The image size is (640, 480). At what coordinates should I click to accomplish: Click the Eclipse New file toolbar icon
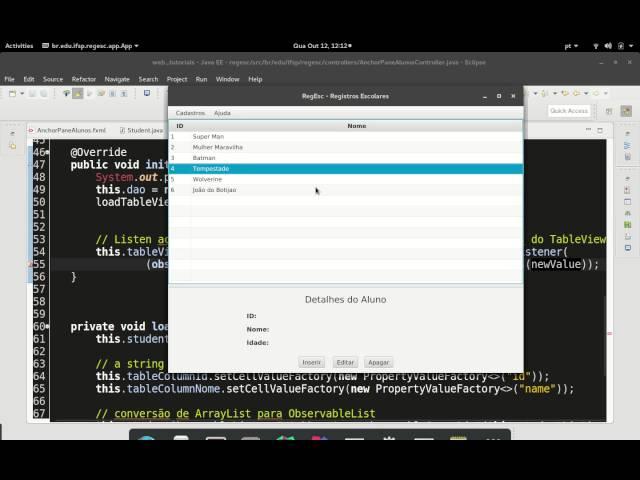tap(12, 94)
